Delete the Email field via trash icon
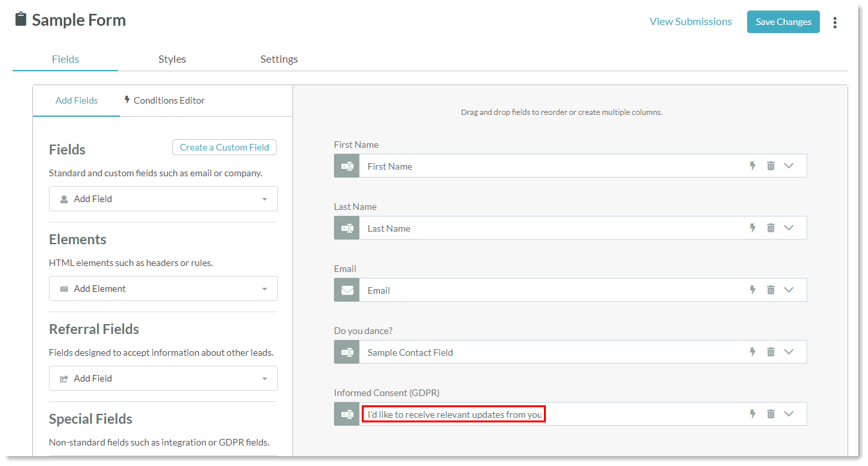Image resolution: width=868 pixels, height=466 pixels. point(770,290)
